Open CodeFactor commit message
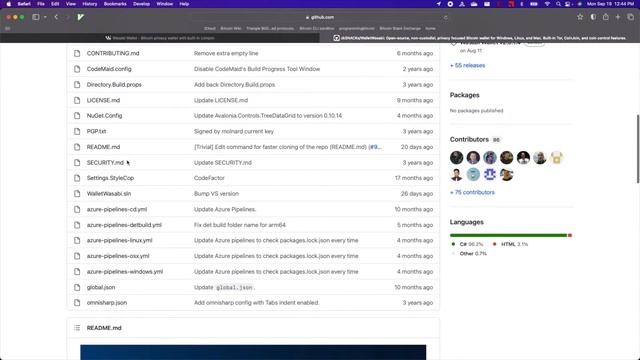The image size is (640, 360). click(209, 178)
